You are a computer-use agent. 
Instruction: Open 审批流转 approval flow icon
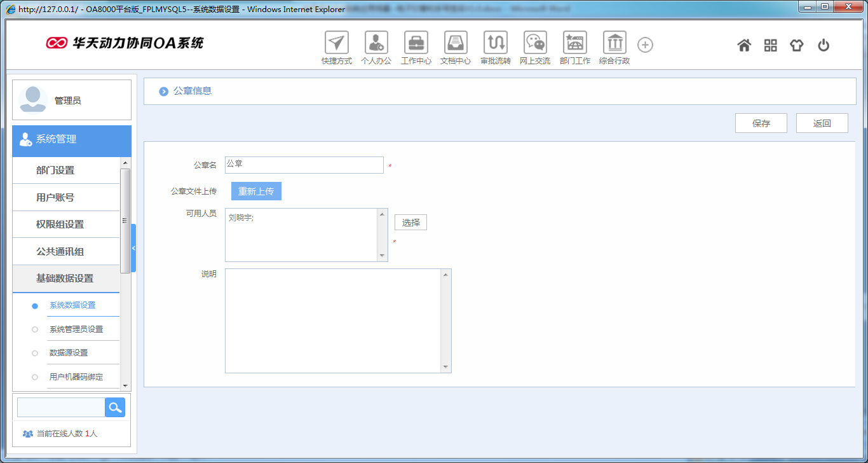[496, 43]
